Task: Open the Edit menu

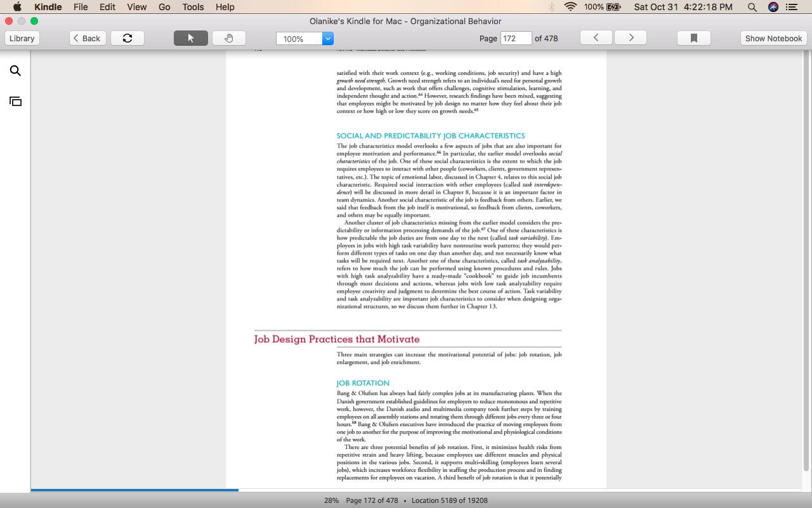Action: [107, 7]
